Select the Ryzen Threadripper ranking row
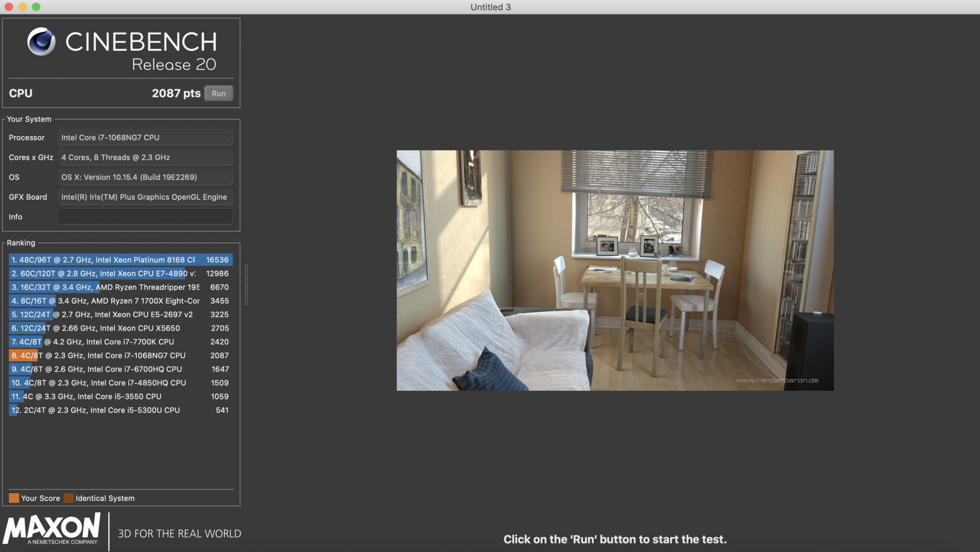The width and height of the screenshot is (980, 552). click(x=120, y=288)
